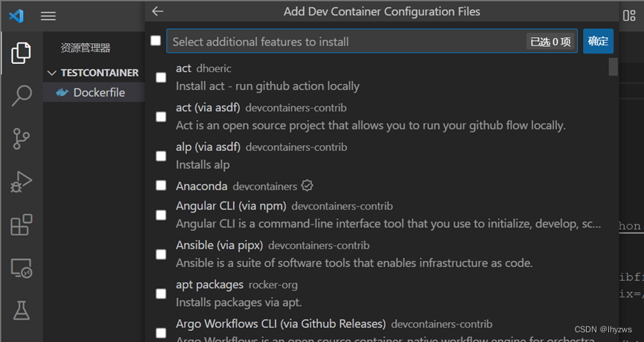Click the Docker whale icon beside Dockerfile
This screenshot has height=342, width=644.
[62, 92]
